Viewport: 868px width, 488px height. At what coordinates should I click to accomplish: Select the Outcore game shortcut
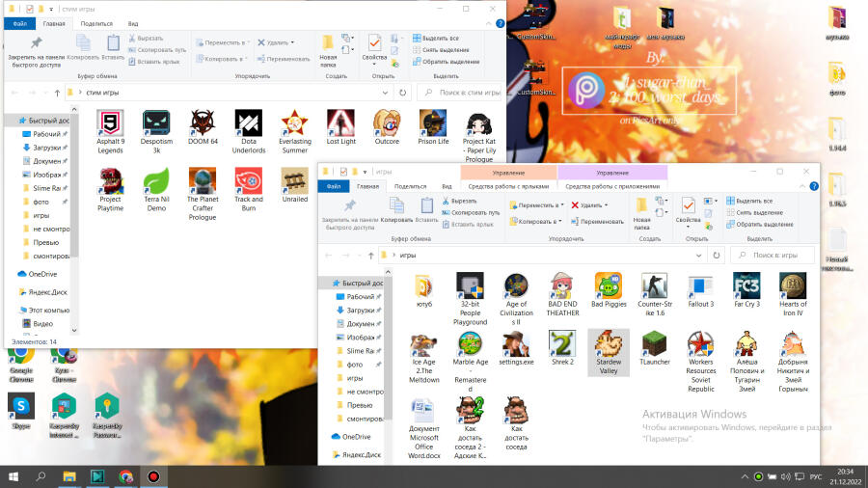click(x=387, y=127)
